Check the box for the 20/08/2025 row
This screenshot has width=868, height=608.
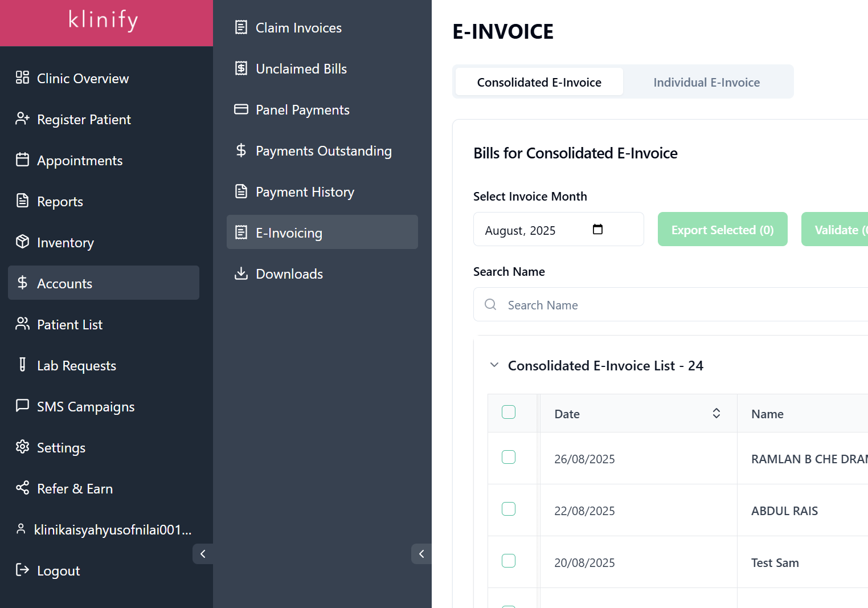[x=509, y=561]
